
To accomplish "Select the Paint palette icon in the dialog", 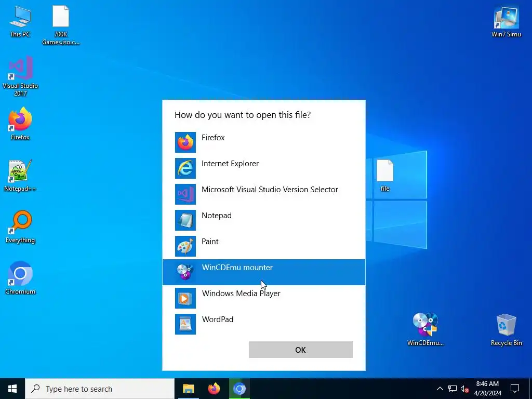I will 185,246.
